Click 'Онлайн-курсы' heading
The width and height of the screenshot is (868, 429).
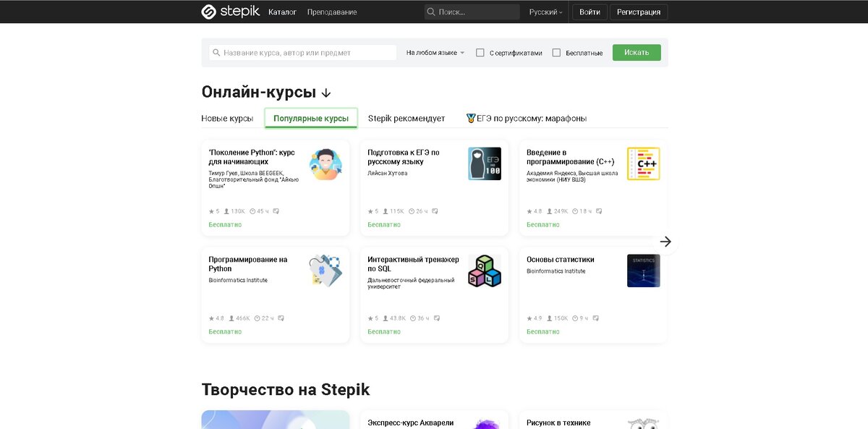(259, 93)
